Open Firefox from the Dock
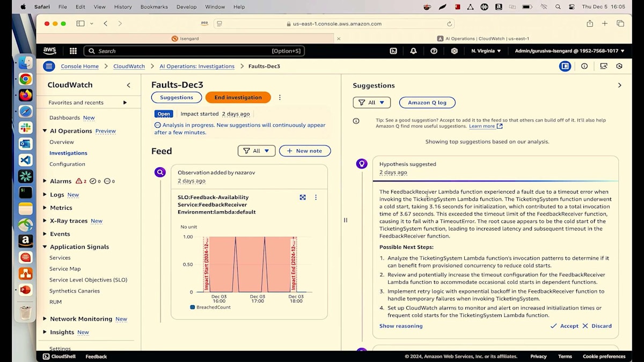This screenshot has width=644, height=362. [x=25, y=95]
